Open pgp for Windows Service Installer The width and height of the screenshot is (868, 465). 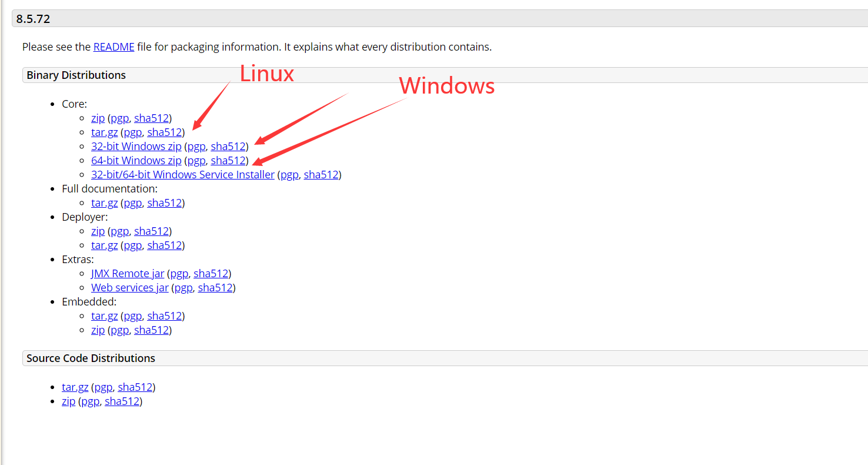click(x=289, y=175)
